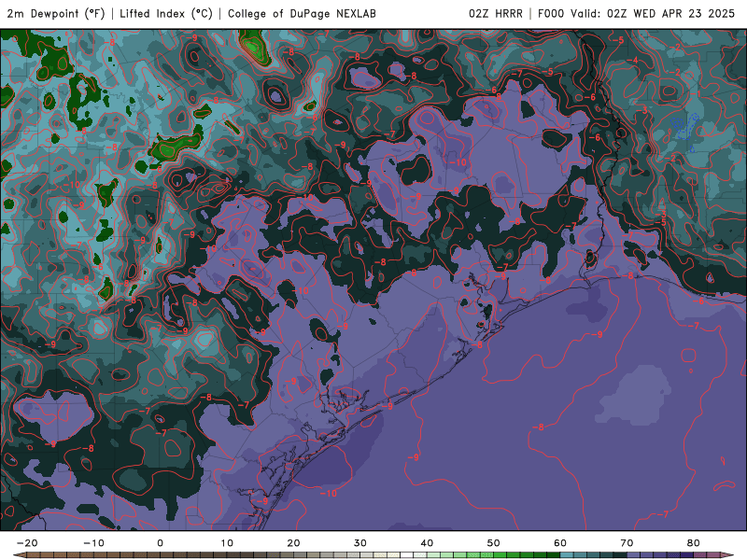Click the '30' color scale label
This screenshot has width=747, height=560.
[360, 543]
